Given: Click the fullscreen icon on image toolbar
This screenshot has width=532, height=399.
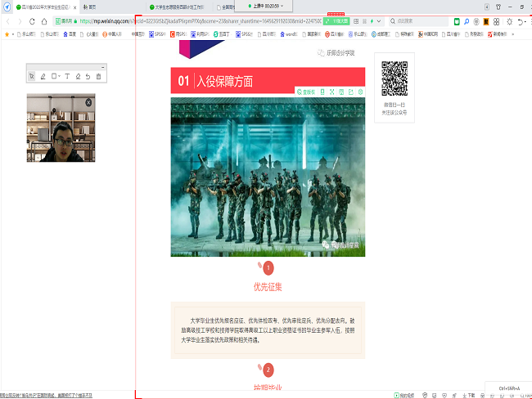Looking at the screenshot, I should click(331, 92).
